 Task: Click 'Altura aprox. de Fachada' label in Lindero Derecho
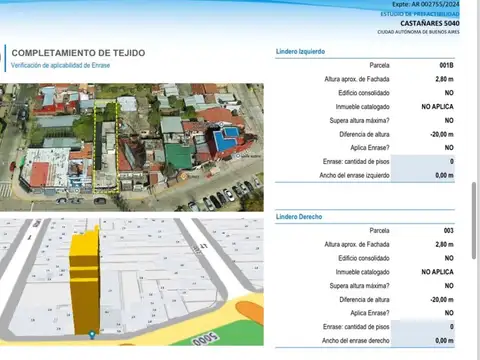[357, 245]
